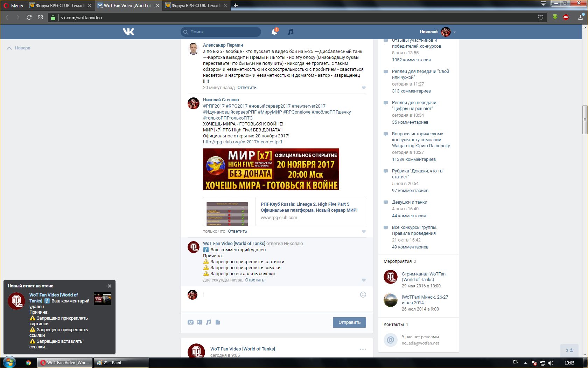Attach a photo with the camera icon
Image resolution: width=588 pixels, height=368 pixels.
pyautogui.click(x=190, y=322)
